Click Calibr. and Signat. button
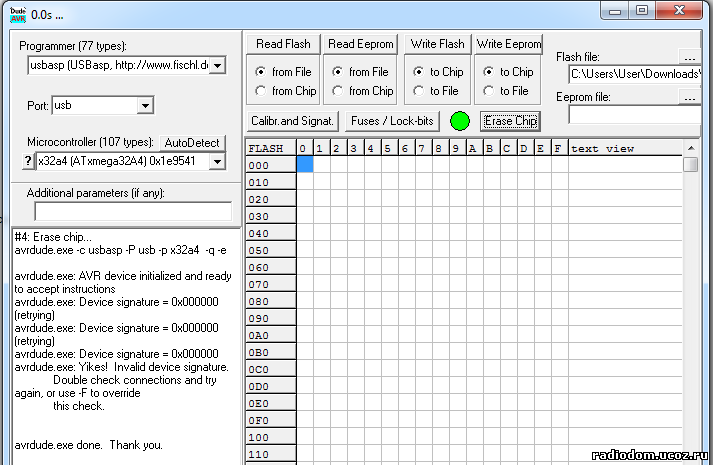The height and width of the screenshot is (465, 713). 292,121
